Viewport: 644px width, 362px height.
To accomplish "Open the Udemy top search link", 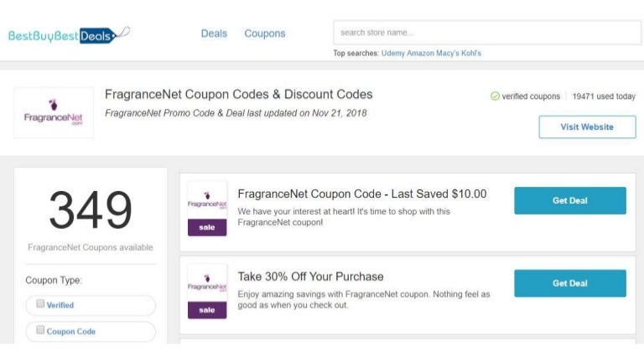I will point(392,53).
